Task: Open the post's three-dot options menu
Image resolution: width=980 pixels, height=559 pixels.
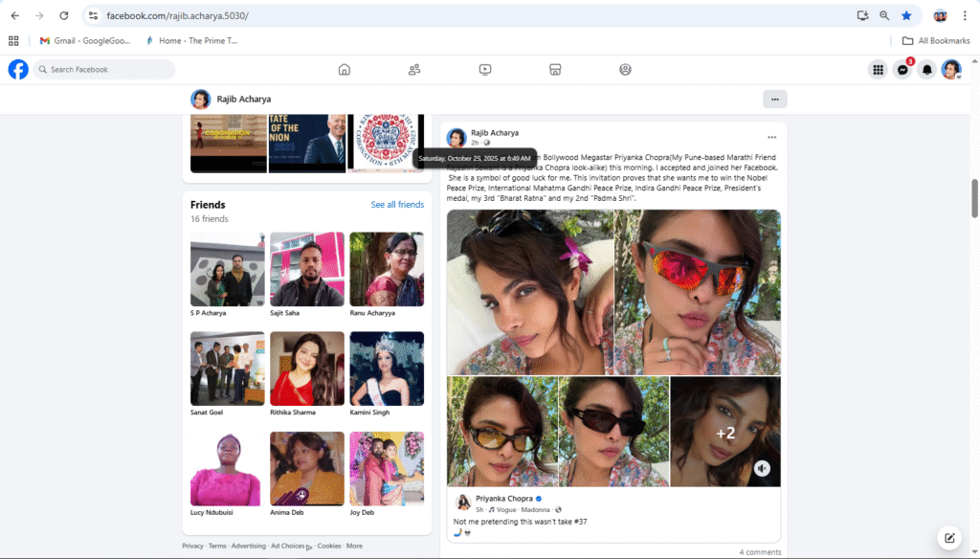Action: 771,137
